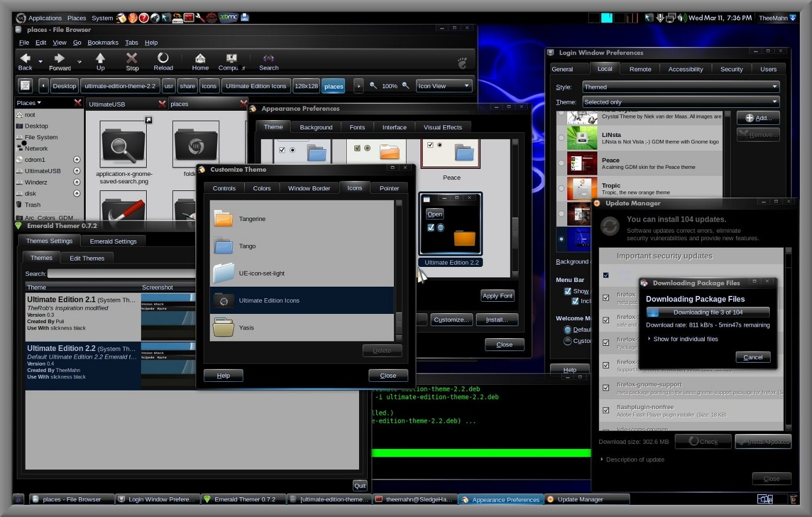The width and height of the screenshot is (812, 517).
Task: Go Up one folder in File Browser
Action: pyautogui.click(x=100, y=61)
